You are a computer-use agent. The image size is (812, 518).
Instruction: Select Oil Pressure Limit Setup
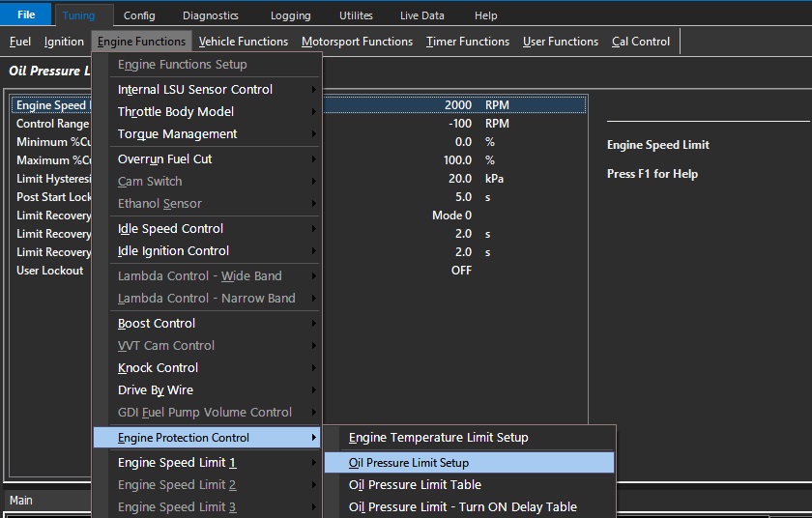pyautogui.click(x=409, y=463)
